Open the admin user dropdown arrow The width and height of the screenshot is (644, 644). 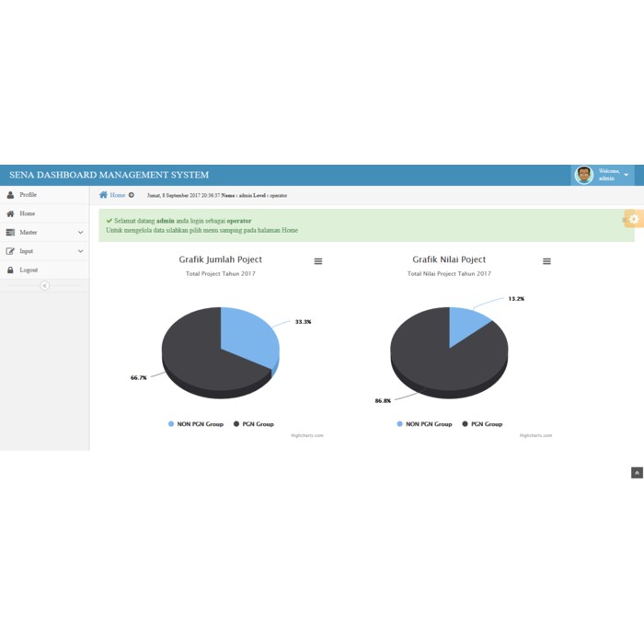[x=627, y=175]
